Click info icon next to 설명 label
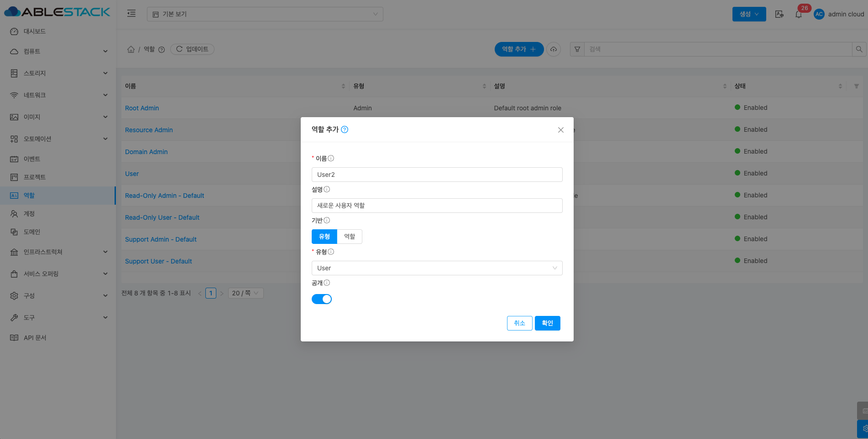 coord(327,189)
